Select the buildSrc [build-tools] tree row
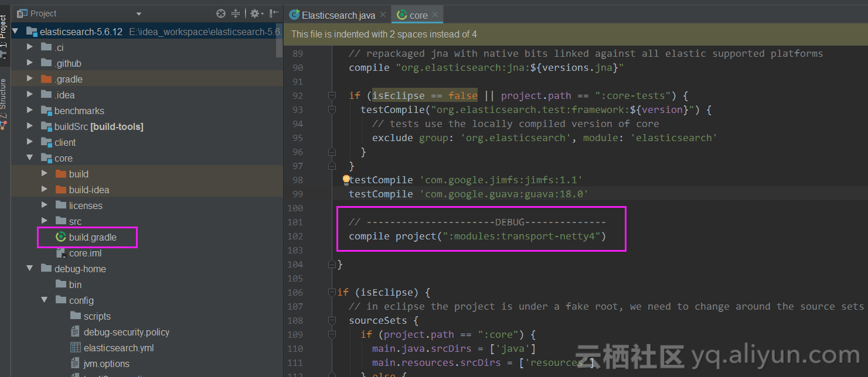This screenshot has width=868, height=377. click(147, 126)
